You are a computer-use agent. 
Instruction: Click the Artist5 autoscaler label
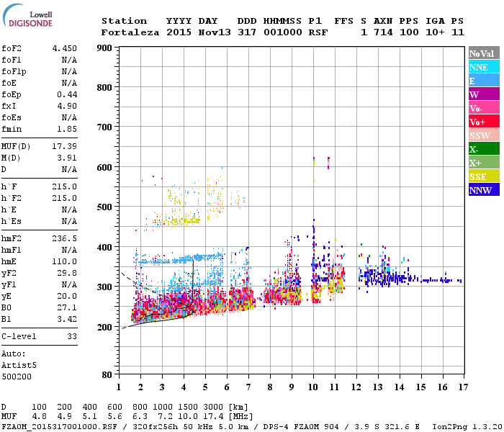coord(19,366)
